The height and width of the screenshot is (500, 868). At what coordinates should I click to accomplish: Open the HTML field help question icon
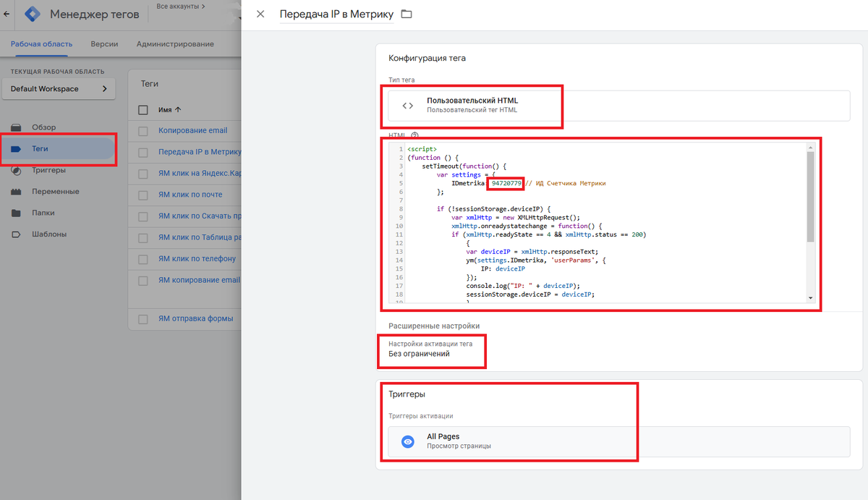414,135
